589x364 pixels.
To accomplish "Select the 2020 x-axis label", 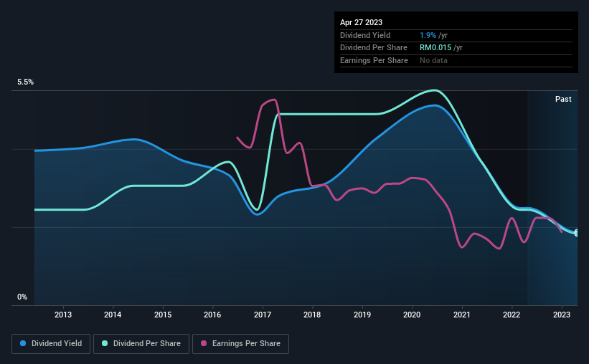I will click(x=412, y=315).
